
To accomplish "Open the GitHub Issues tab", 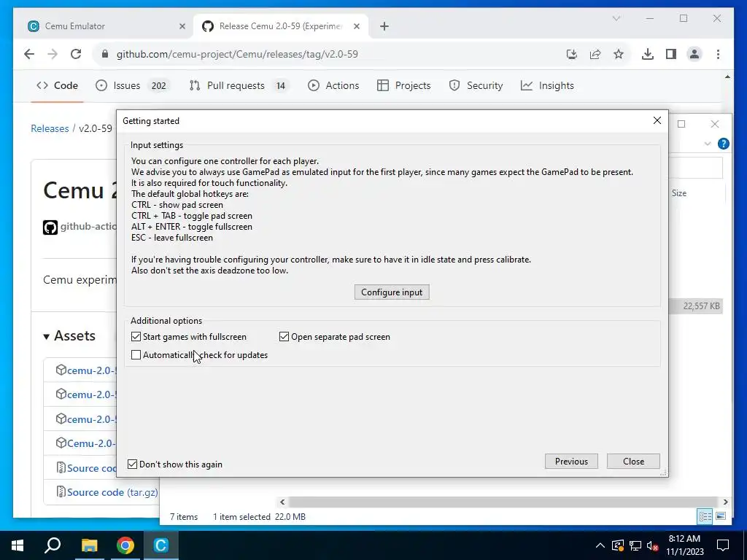I will (133, 85).
